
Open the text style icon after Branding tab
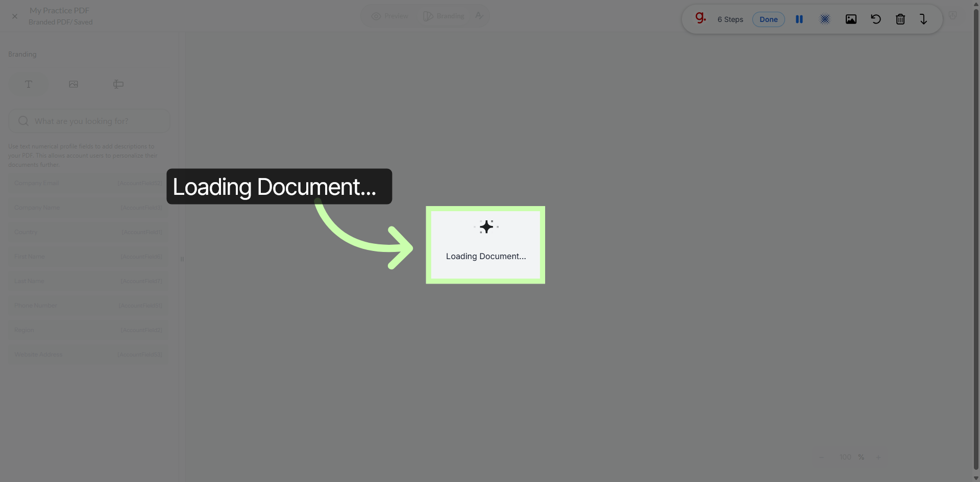tap(479, 16)
